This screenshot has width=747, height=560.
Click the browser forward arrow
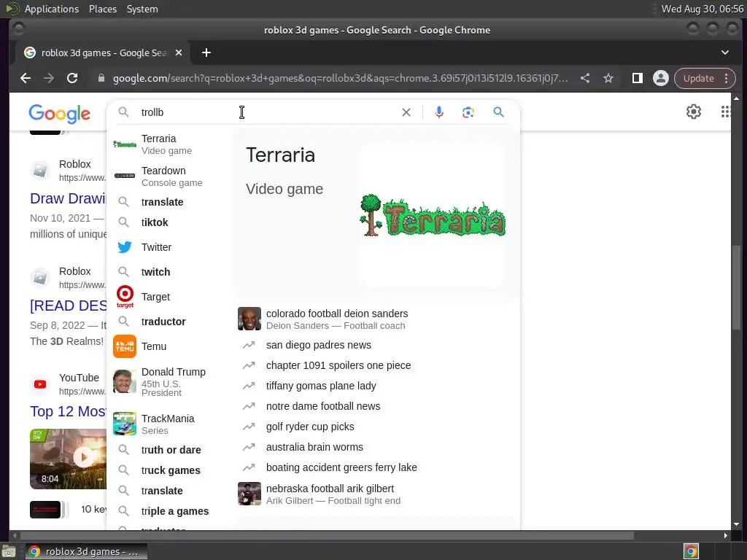coord(49,78)
